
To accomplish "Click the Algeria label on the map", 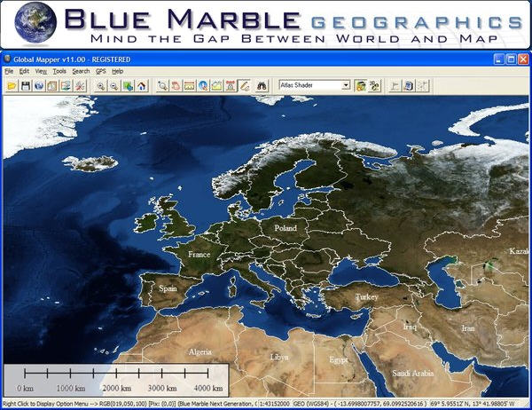I will coord(200,351).
